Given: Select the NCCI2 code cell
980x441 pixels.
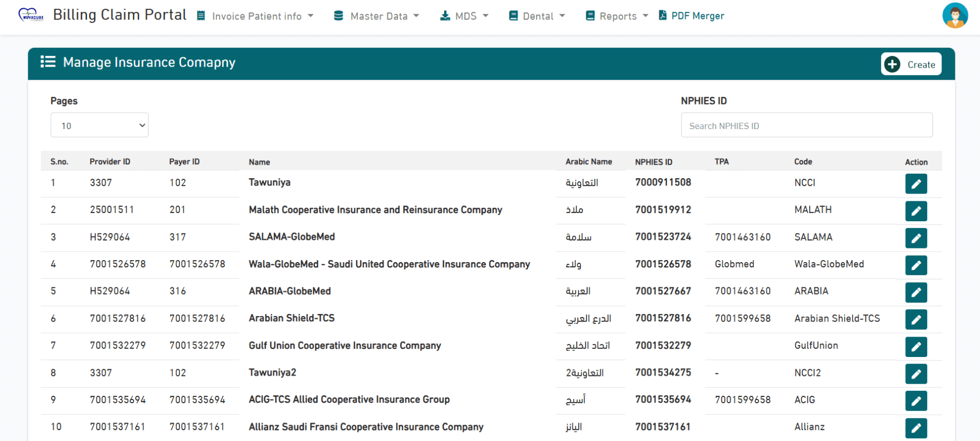Looking at the screenshot, I should pos(808,373).
